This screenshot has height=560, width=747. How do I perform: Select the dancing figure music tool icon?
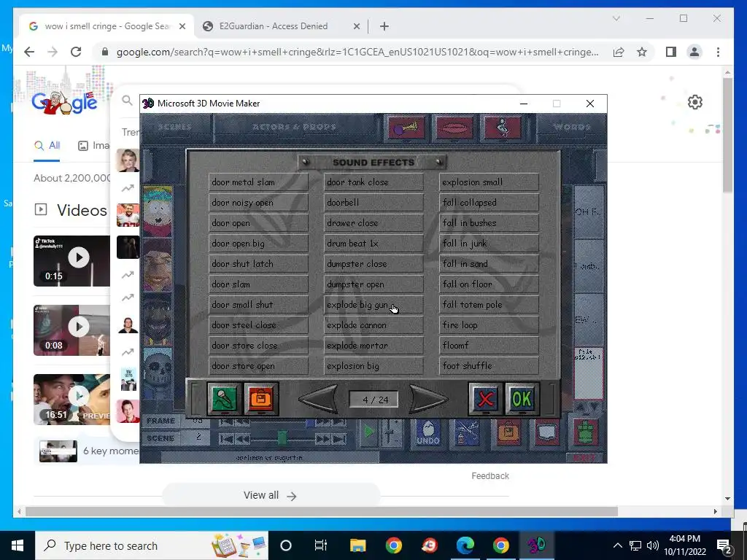(x=503, y=127)
